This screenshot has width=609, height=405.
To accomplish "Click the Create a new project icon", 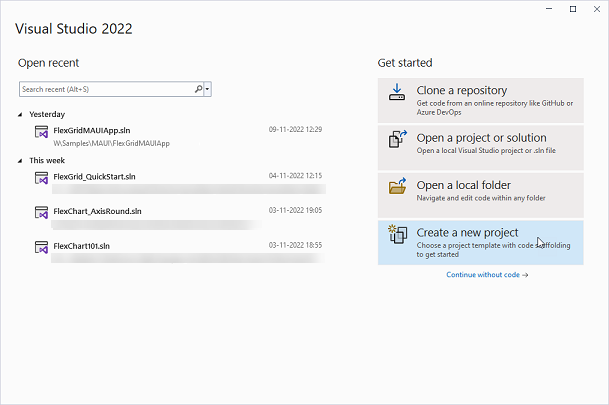I will click(x=397, y=238).
